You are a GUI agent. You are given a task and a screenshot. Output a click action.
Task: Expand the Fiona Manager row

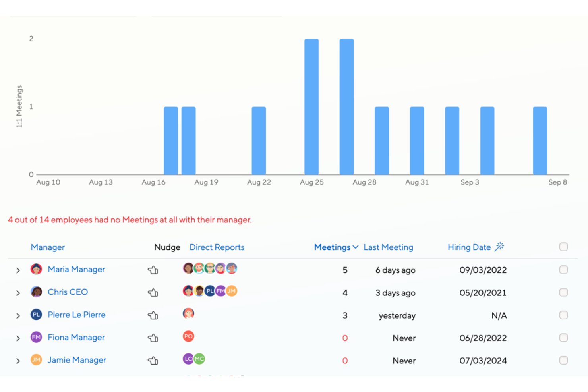(x=18, y=338)
